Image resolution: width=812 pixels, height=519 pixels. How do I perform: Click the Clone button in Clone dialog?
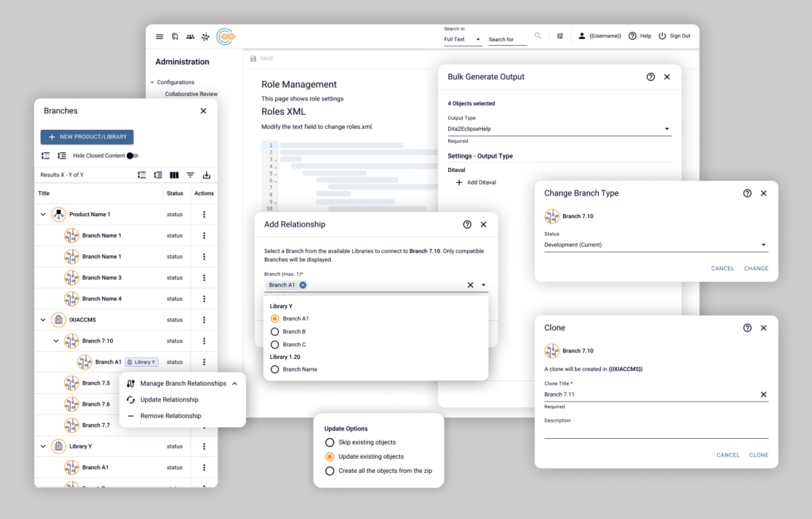tap(759, 455)
